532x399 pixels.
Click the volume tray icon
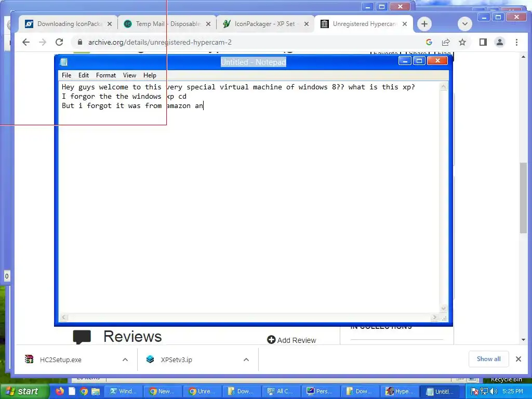tap(494, 391)
